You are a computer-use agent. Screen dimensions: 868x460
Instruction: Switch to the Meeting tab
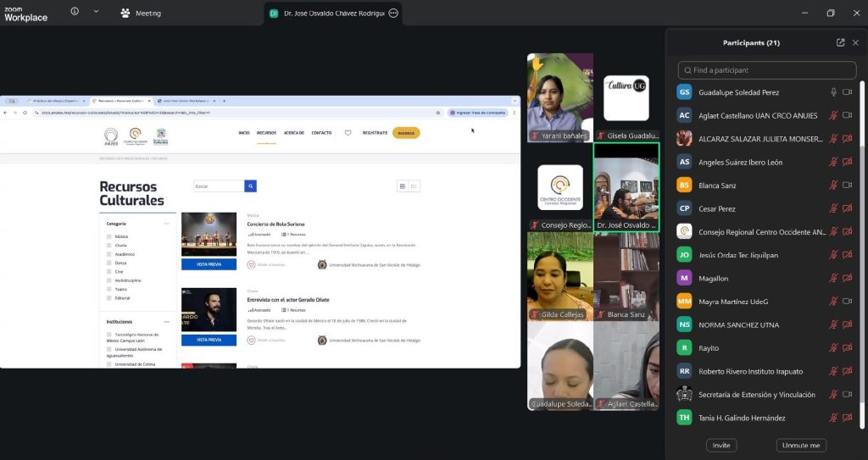point(141,14)
